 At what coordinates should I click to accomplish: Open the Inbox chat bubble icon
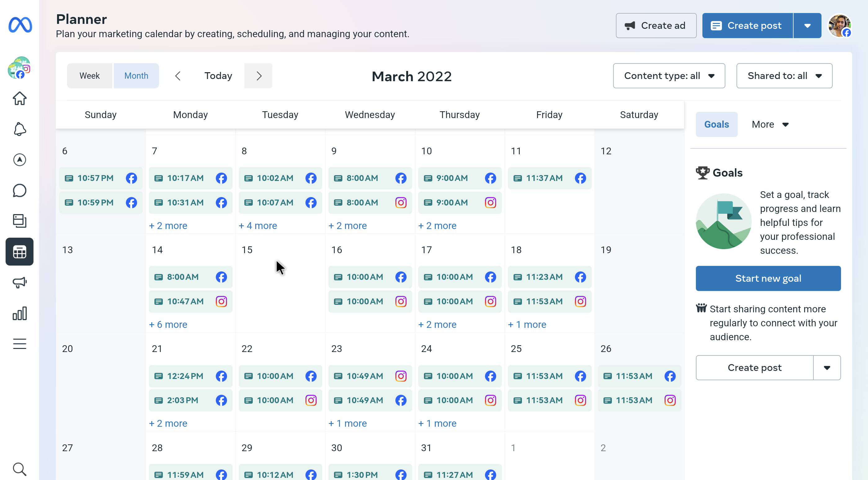pyautogui.click(x=20, y=191)
